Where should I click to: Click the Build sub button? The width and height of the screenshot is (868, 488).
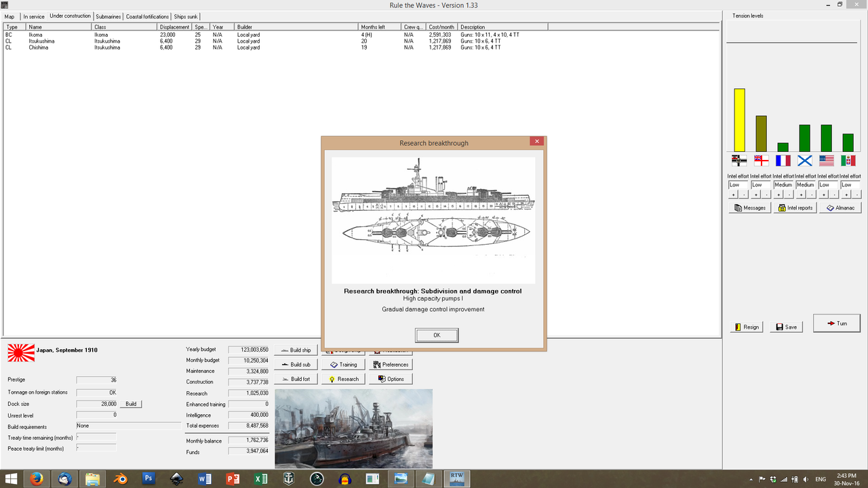[x=296, y=365]
